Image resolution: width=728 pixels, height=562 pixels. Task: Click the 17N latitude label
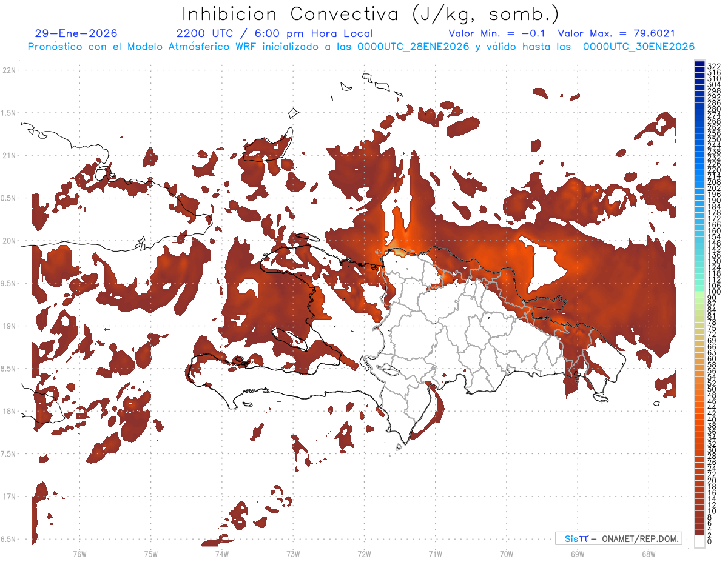[8, 497]
